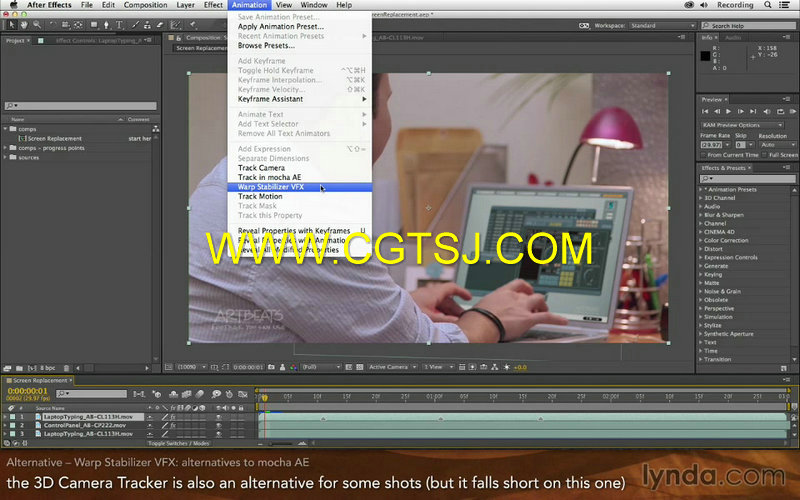
Task: Select the Roto Brush tool
Action: pos(176,24)
